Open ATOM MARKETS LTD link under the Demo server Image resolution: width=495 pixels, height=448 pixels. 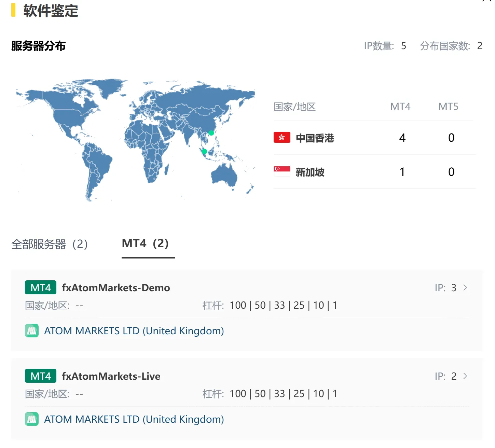(134, 331)
